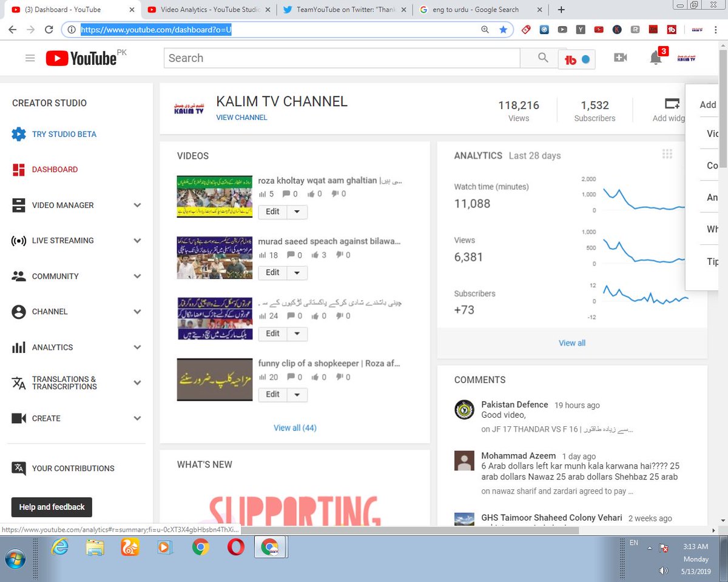Image resolution: width=728 pixels, height=582 pixels.
Task: Click Edit for murad saeed speach video
Action: coord(273,273)
